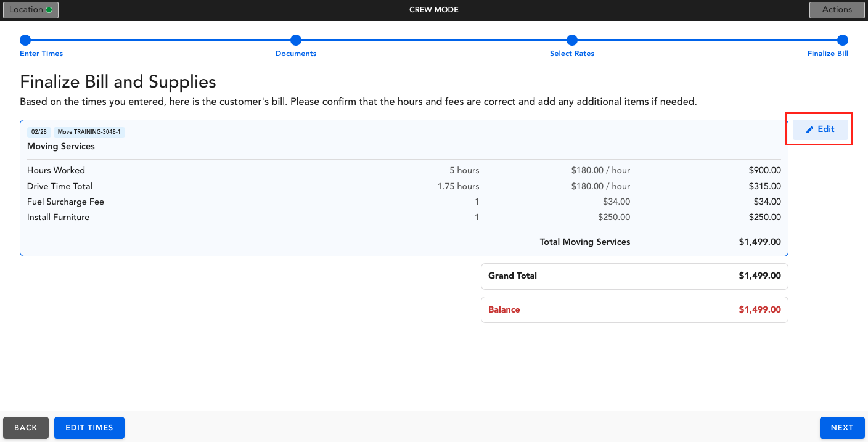Click the 1.75 hours quantity value
The width and height of the screenshot is (868, 442).
[x=458, y=186]
